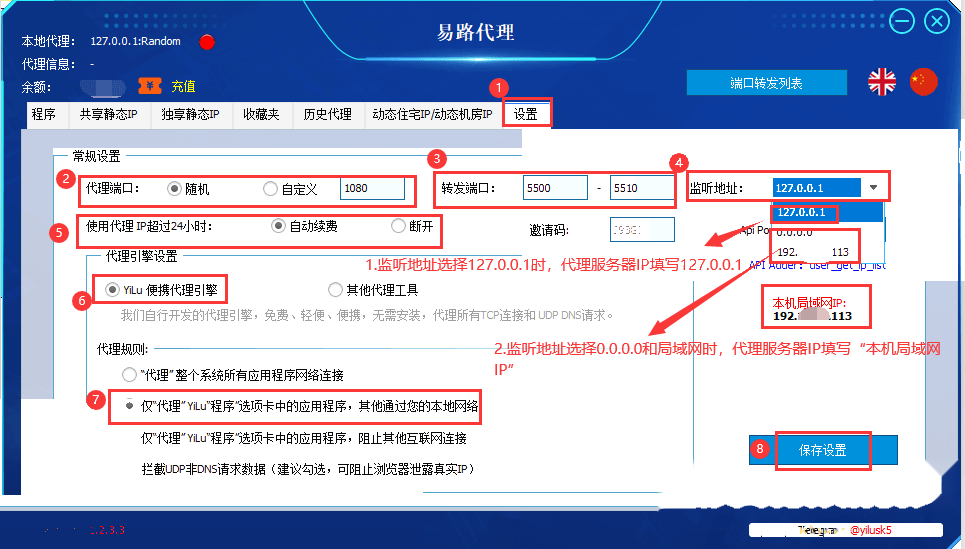Viewport: 965px width, 549px height.
Task: Switch language using the UK flag icon
Action: (x=882, y=82)
